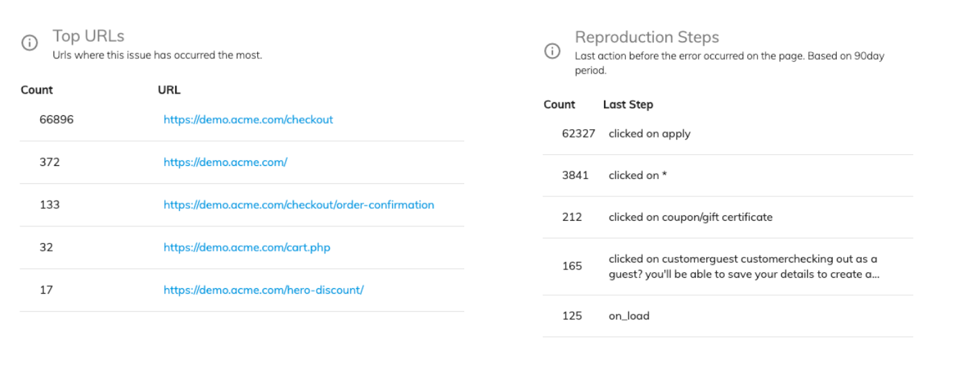
Task: Select the 'clicked on *' step row
Action: coord(728,175)
